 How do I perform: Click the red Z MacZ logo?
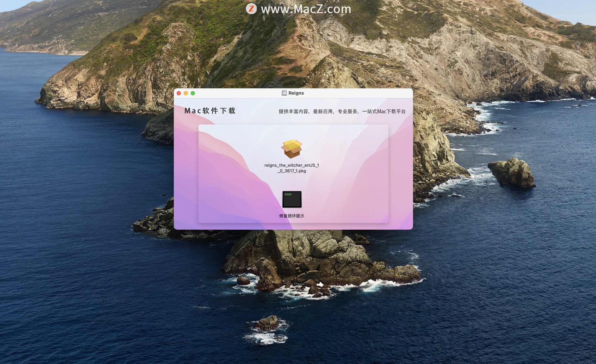[251, 9]
